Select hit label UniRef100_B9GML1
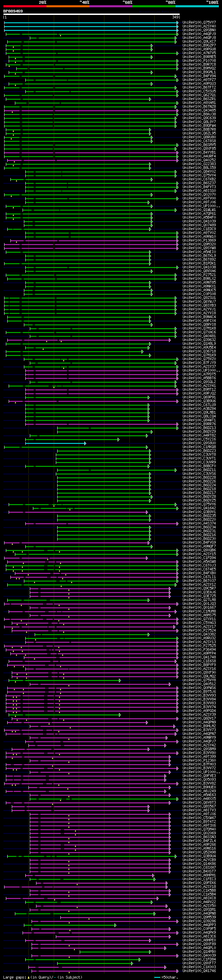The height and width of the screenshot is (980, 222). (199, 72)
